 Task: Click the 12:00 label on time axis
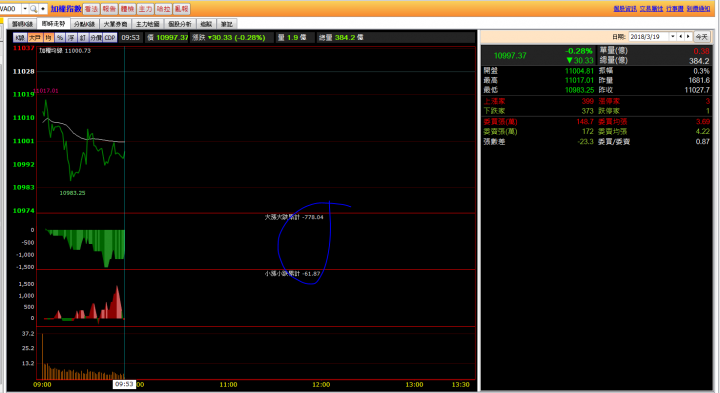321,385
